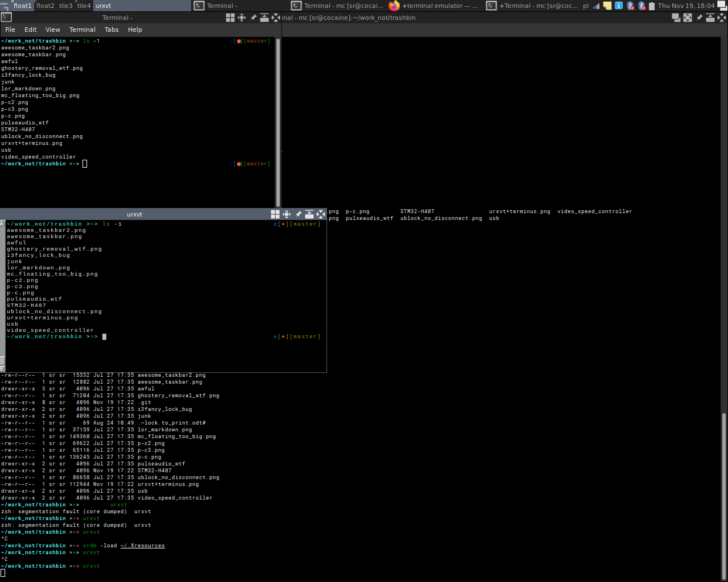Image resolution: width=728 pixels, height=582 pixels.
Task: Focus 'Terminal - mc [sr@cocai...' task entry
Action: coord(338,6)
